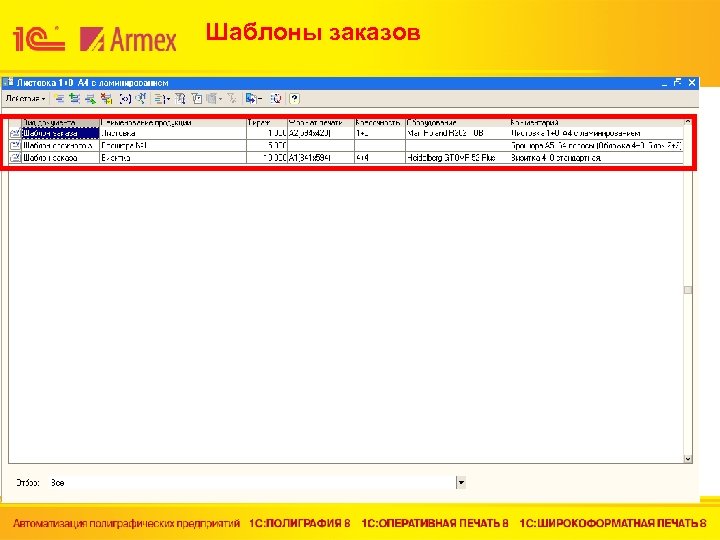The height and width of the screenshot is (540, 720).
Task: Click the list scrollbar down arrow
Action: point(687,459)
